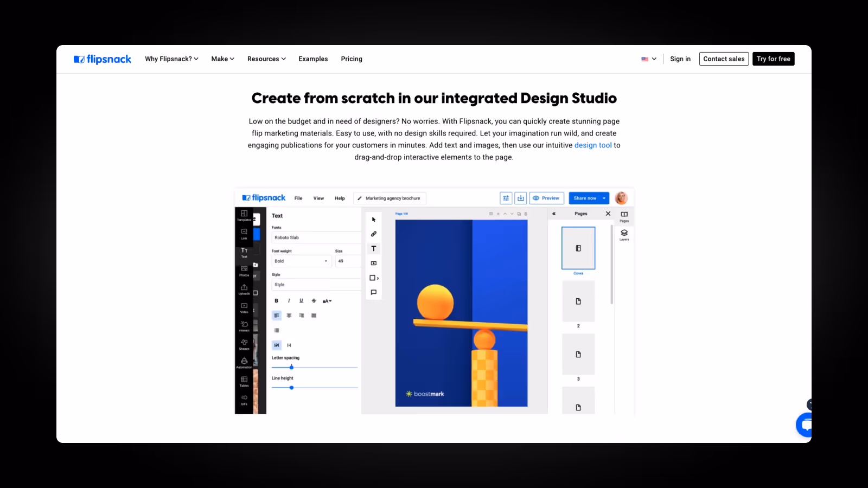Click the download icon next to Preview
The width and height of the screenshot is (868, 488).
click(x=521, y=198)
